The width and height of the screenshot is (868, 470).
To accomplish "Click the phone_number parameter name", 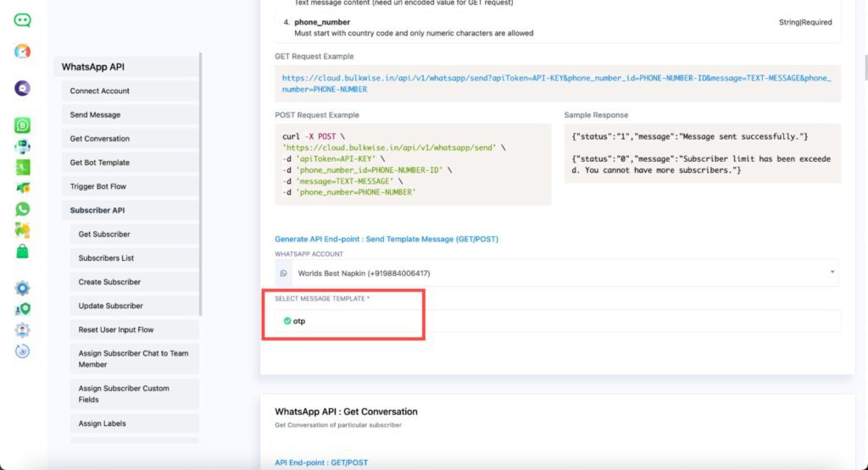I will pos(322,22).
